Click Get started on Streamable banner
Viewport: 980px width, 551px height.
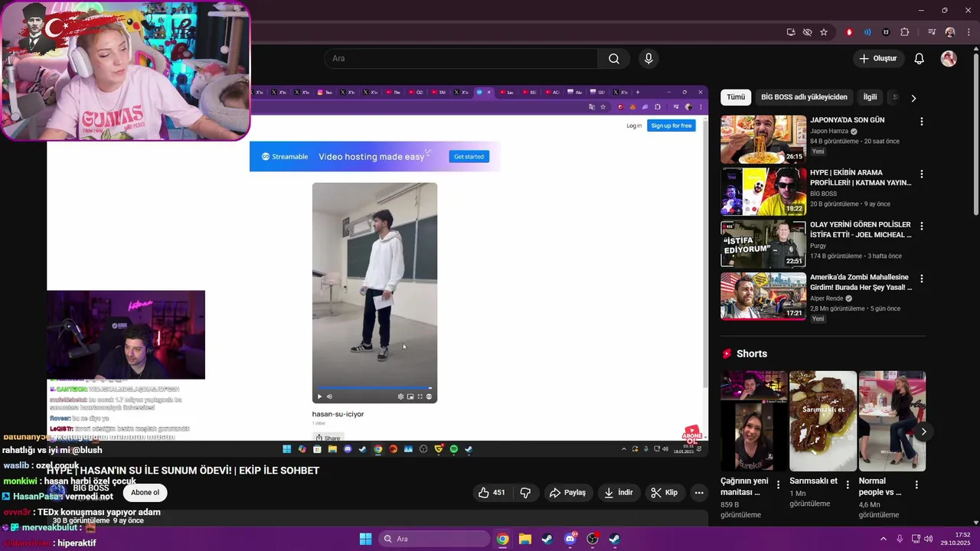click(469, 156)
